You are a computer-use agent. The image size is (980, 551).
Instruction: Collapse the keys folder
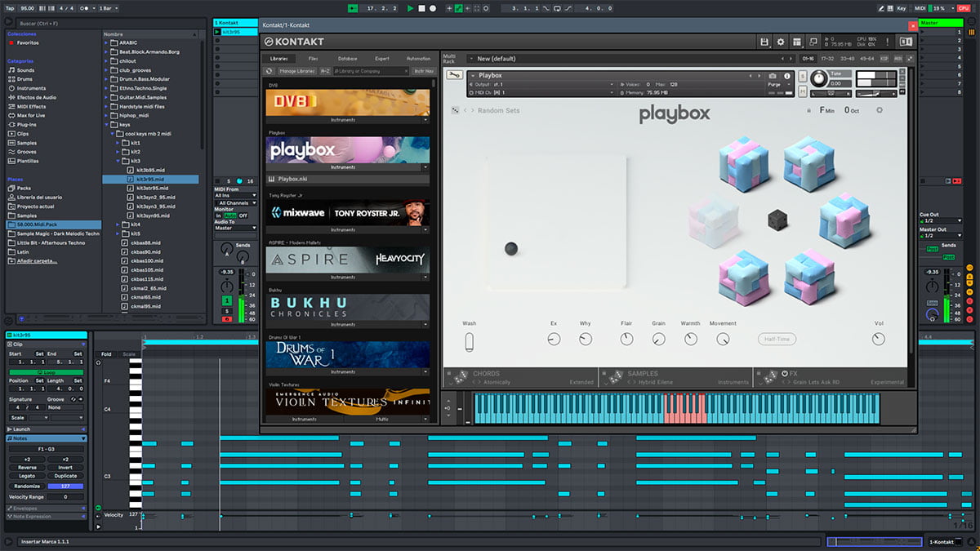pyautogui.click(x=107, y=124)
